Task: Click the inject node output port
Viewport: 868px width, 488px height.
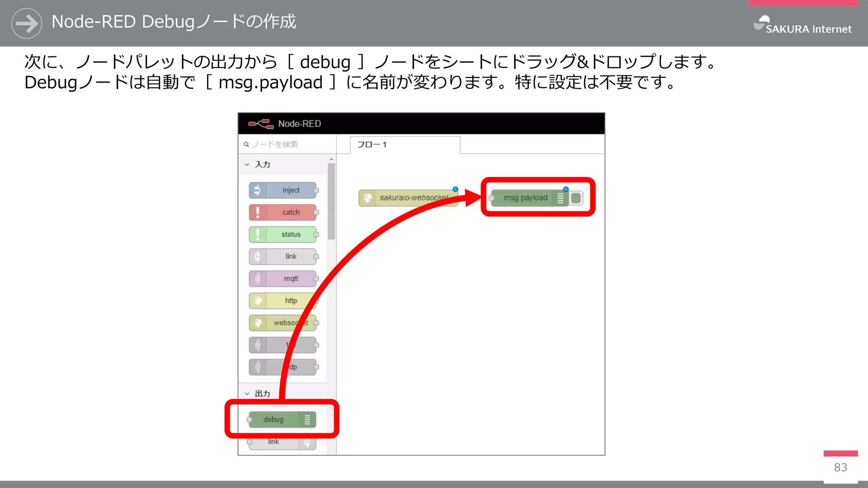Action: point(317,190)
